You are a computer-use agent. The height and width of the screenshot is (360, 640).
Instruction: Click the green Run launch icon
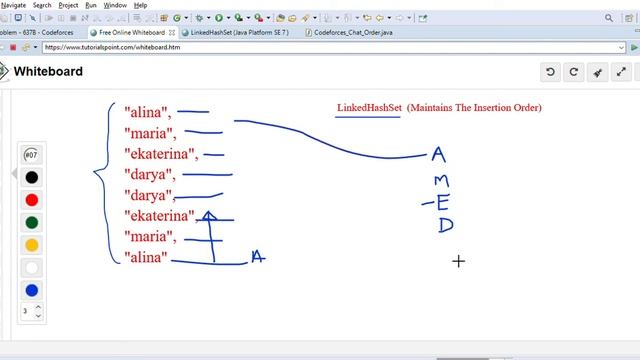pos(219,18)
